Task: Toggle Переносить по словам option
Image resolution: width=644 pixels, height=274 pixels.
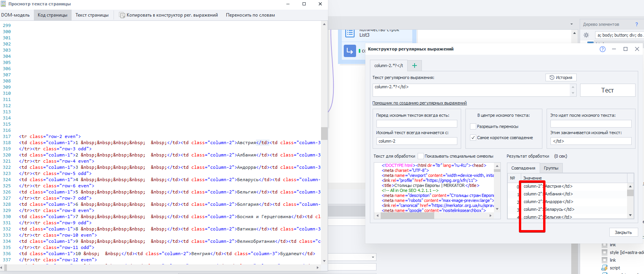Action: (x=250, y=15)
